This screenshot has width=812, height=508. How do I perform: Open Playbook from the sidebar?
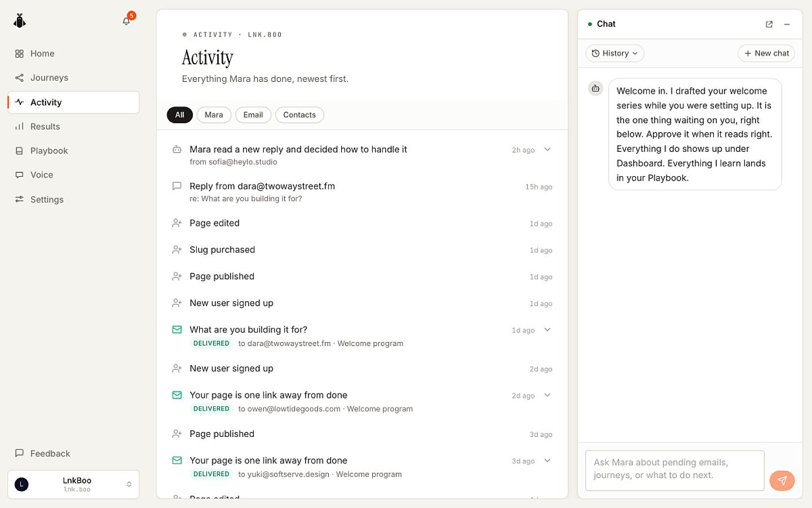(x=73, y=151)
